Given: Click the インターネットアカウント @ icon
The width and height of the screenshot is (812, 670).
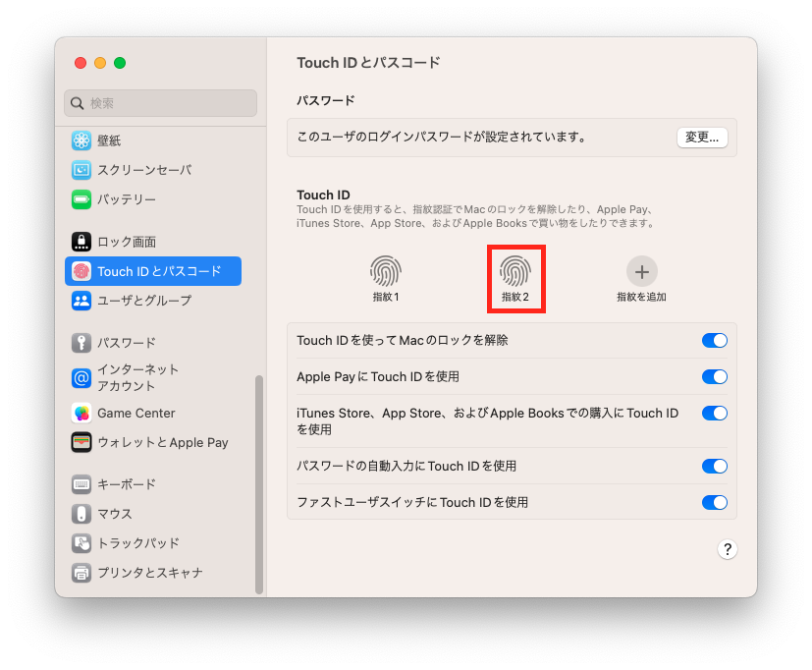Looking at the screenshot, I should click(81, 378).
